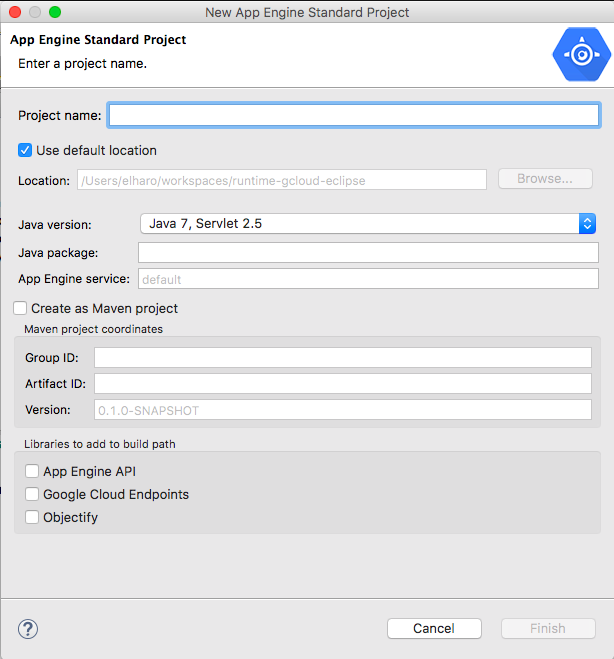614x659 pixels.
Task: Click the window title 'New App Engine Standard Project'
Action: [x=307, y=13]
